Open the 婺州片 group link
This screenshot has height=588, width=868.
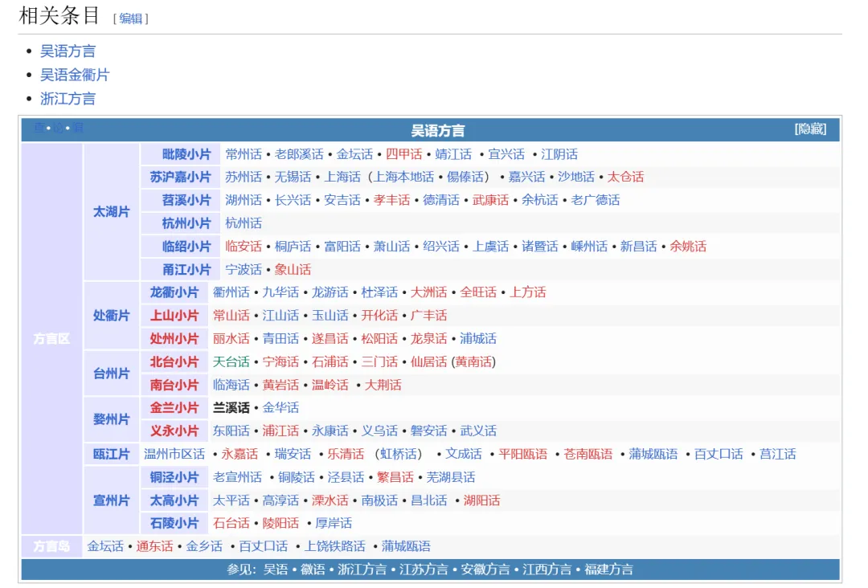click(x=111, y=419)
